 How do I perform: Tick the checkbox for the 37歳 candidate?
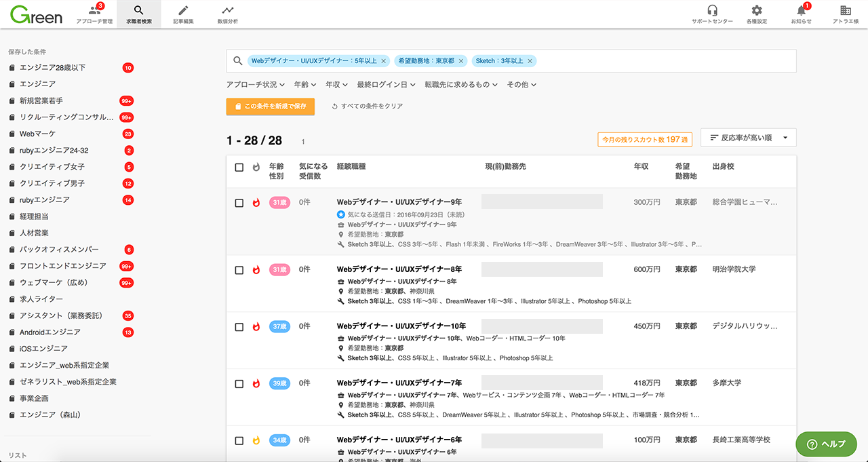[x=239, y=327]
